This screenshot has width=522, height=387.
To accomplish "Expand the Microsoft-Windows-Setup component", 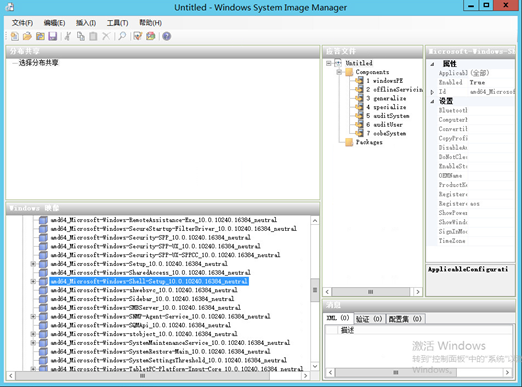I will (33, 264).
